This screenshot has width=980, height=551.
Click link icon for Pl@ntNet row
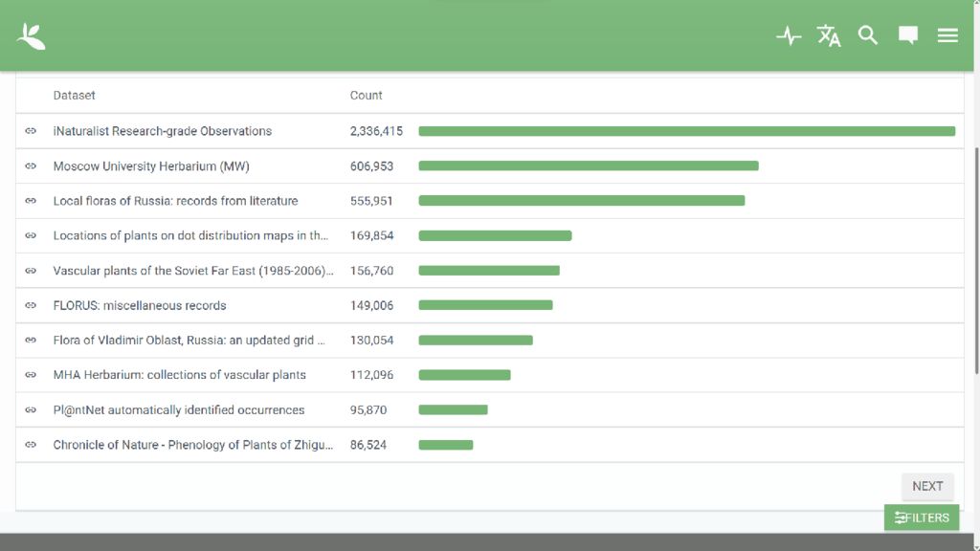coord(31,409)
